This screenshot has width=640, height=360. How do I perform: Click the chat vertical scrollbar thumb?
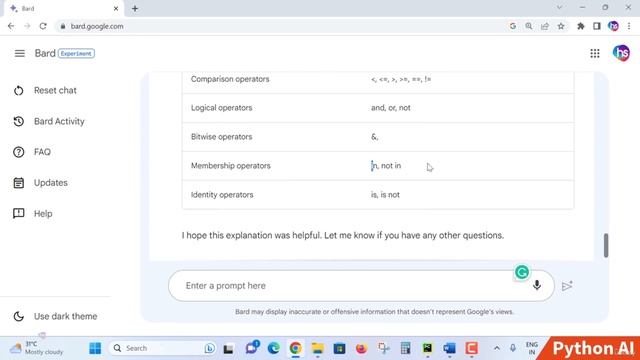coord(606,245)
